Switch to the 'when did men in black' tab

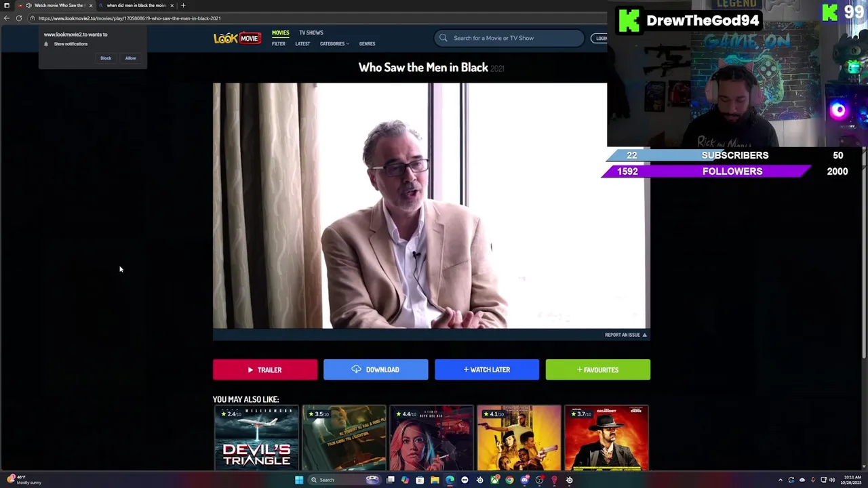coord(136,5)
